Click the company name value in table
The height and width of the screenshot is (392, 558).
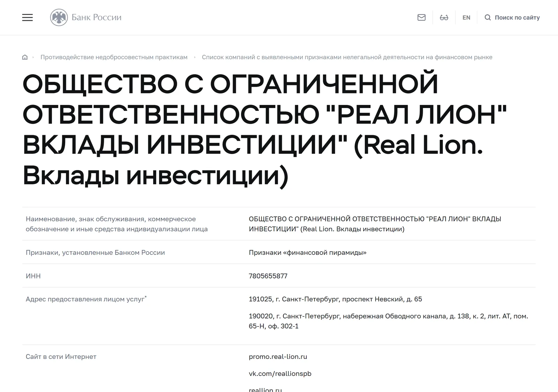coord(375,224)
